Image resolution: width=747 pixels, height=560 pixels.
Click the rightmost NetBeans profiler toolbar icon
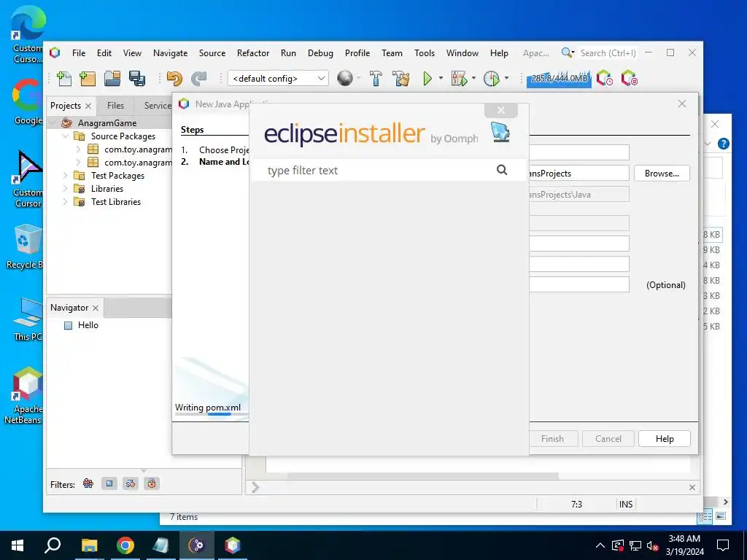pyautogui.click(x=629, y=78)
